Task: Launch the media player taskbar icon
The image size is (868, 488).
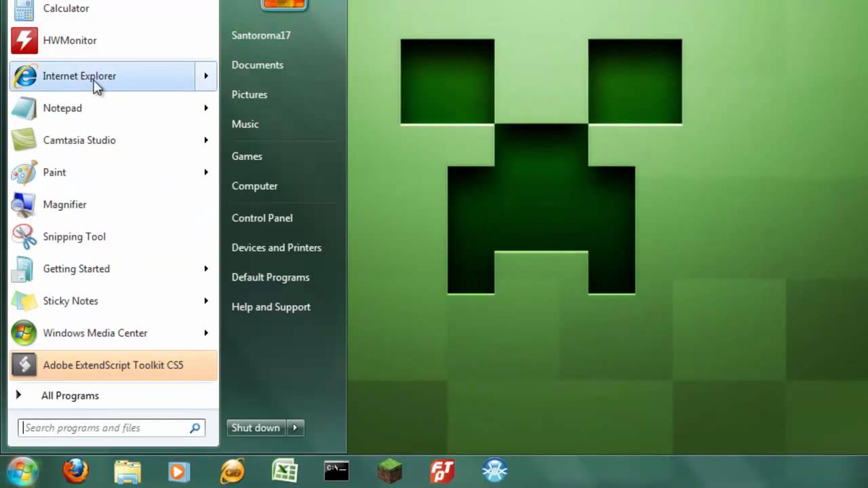Action: point(179,471)
